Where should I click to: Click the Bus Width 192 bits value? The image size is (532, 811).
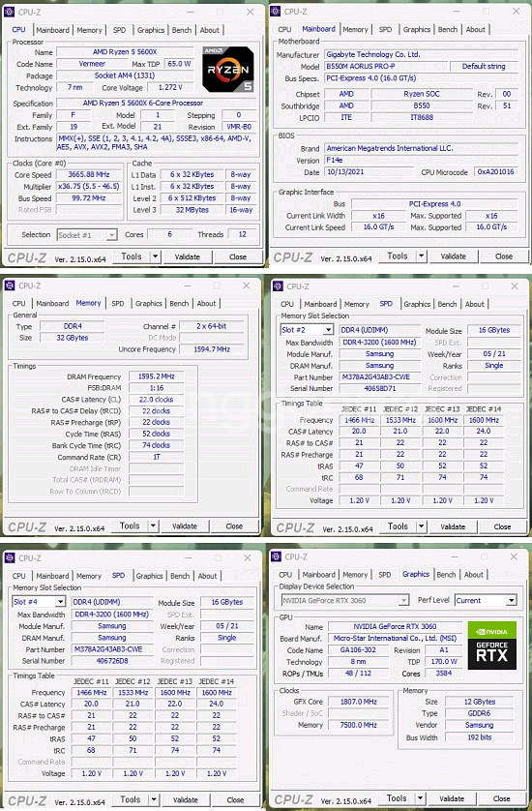click(479, 737)
